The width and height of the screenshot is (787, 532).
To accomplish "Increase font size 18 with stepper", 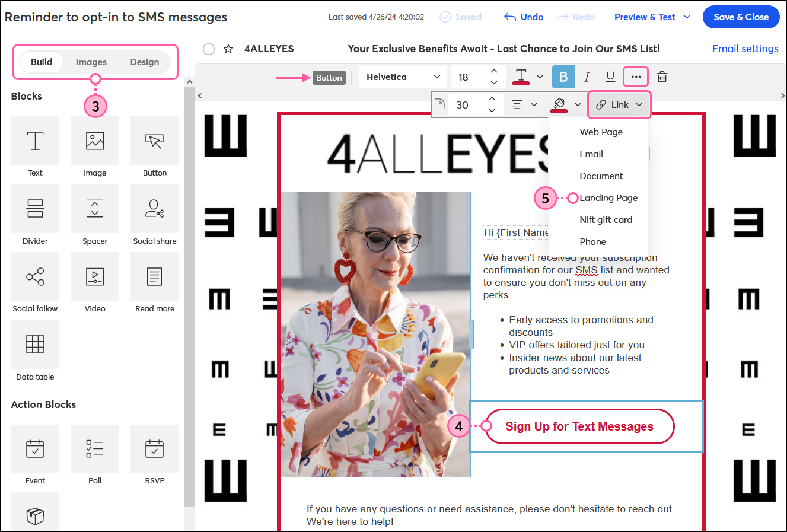I will coord(493,71).
